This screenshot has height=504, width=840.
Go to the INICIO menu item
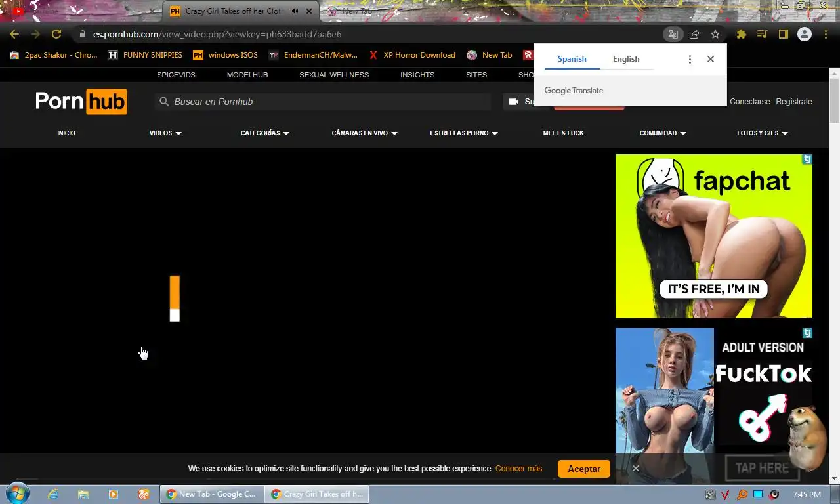click(x=66, y=133)
